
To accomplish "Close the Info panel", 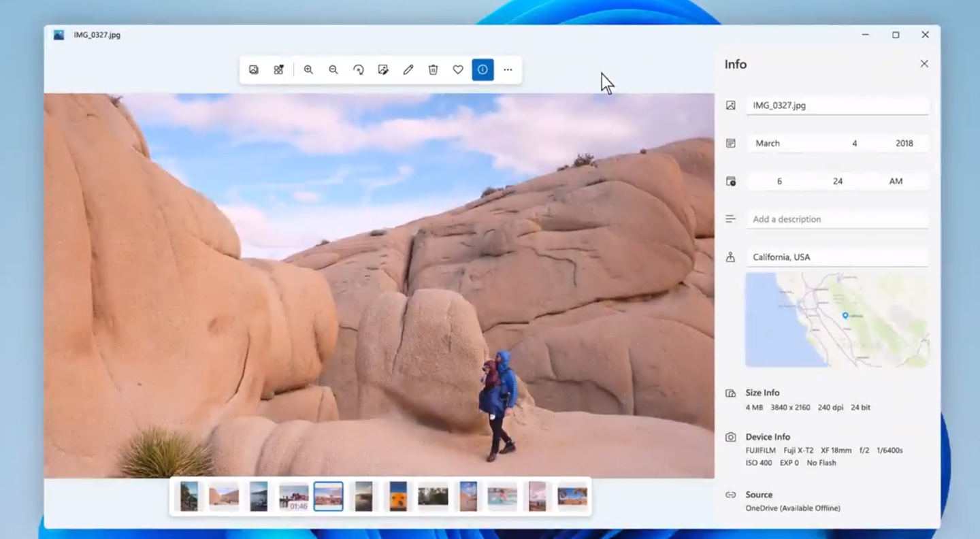I will 924,63.
